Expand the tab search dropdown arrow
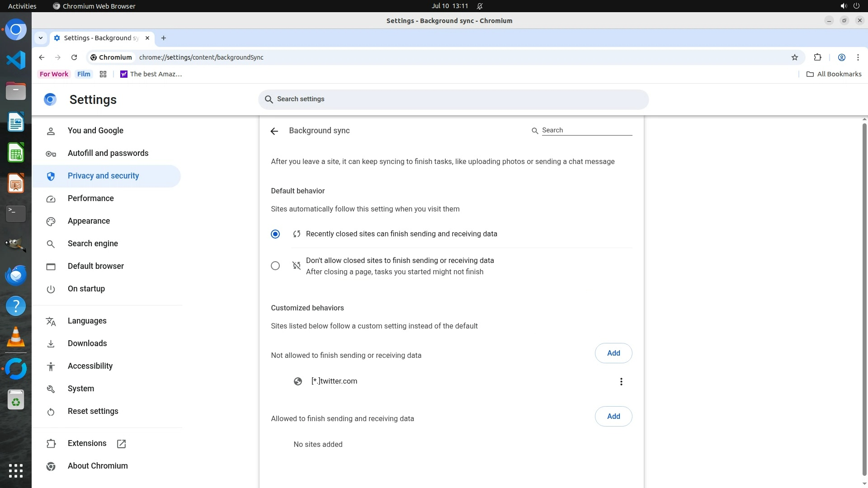The height and width of the screenshot is (488, 868). click(41, 38)
